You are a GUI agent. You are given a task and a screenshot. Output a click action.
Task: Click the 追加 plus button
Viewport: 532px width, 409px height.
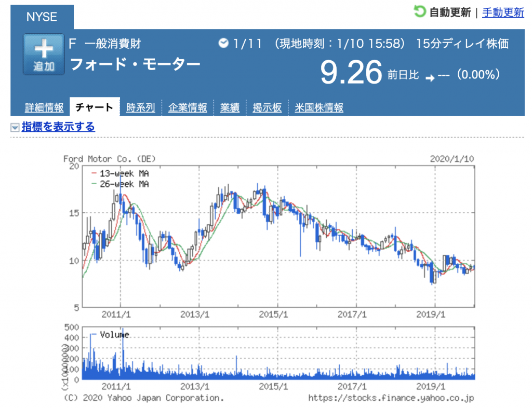tap(44, 54)
